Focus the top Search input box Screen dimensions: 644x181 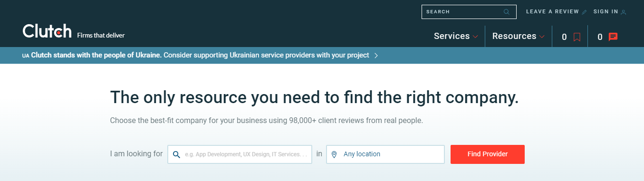(469, 12)
